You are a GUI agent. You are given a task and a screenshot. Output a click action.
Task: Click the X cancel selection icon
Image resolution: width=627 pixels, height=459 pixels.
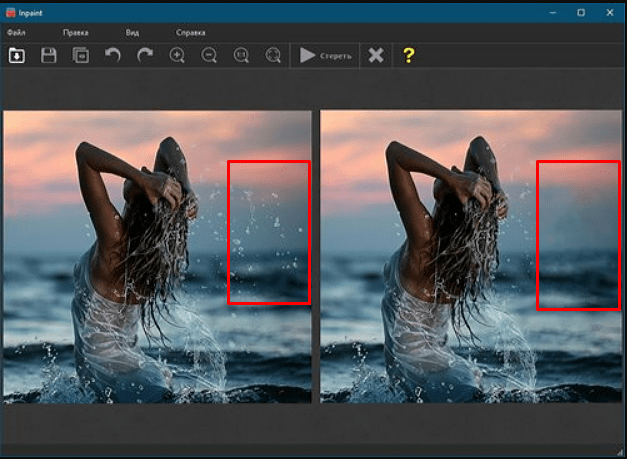pos(376,56)
